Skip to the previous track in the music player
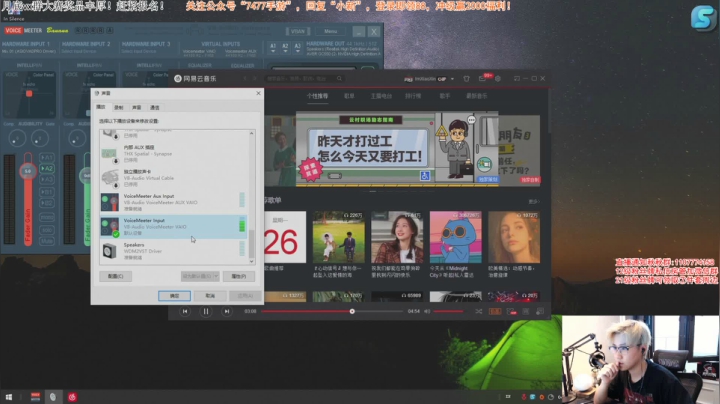 pyautogui.click(x=185, y=311)
